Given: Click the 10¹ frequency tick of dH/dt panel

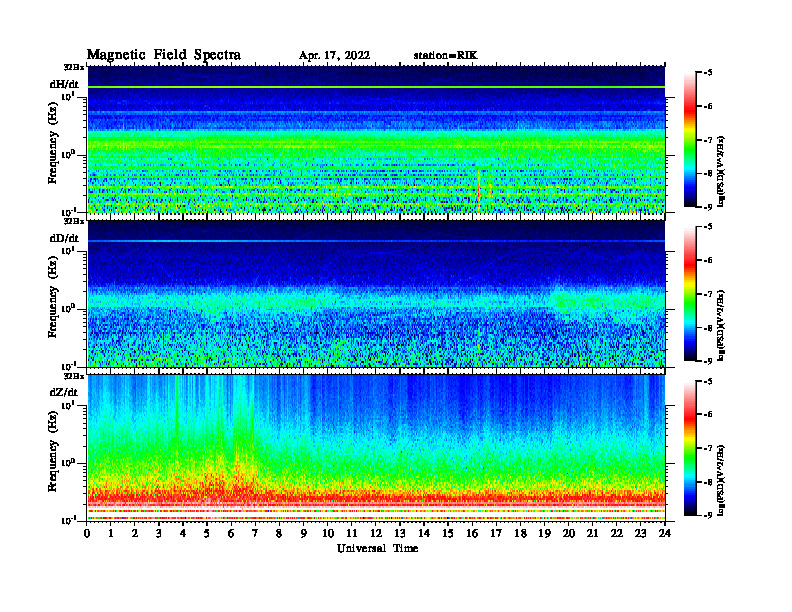Looking at the screenshot, I should pyautogui.click(x=69, y=96).
